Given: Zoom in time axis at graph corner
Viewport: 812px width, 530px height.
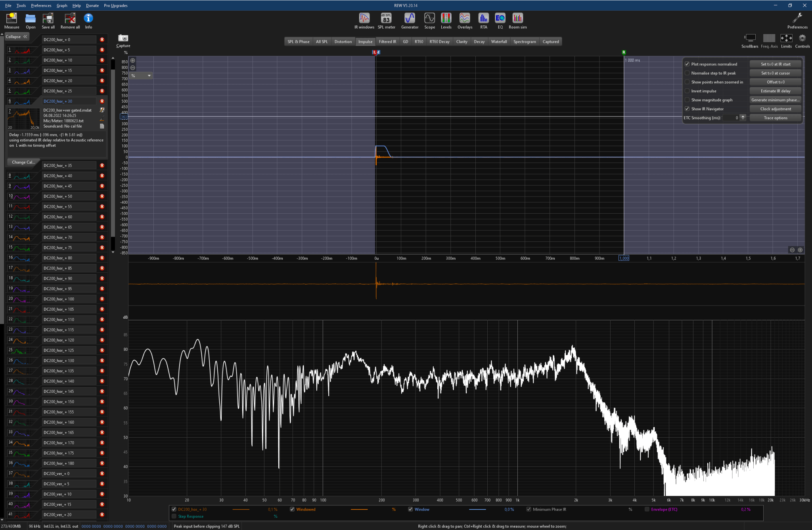Looking at the screenshot, I should pyautogui.click(x=800, y=250).
